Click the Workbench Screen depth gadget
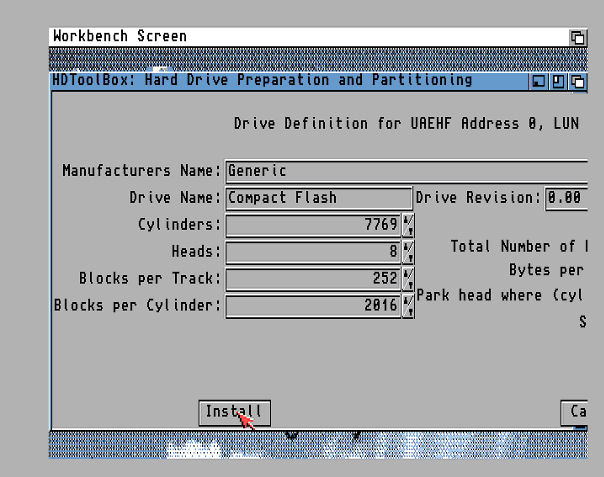The height and width of the screenshot is (477, 604). pyautogui.click(x=577, y=37)
